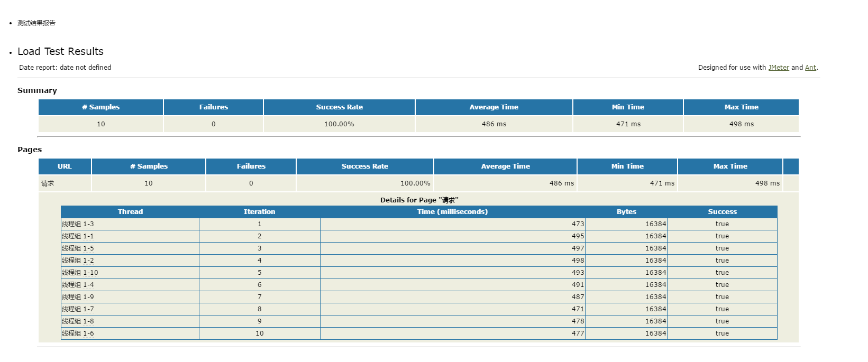Image resolution: width=868 pixels, height=362 pixels.
Task: Select thread cell 线程组 1-1
Action: point(130,236)
